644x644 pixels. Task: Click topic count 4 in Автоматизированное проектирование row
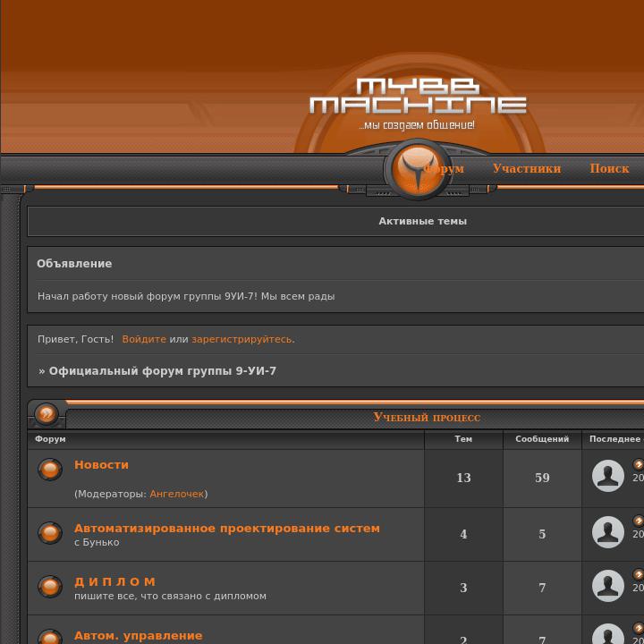tap(463, 534)
